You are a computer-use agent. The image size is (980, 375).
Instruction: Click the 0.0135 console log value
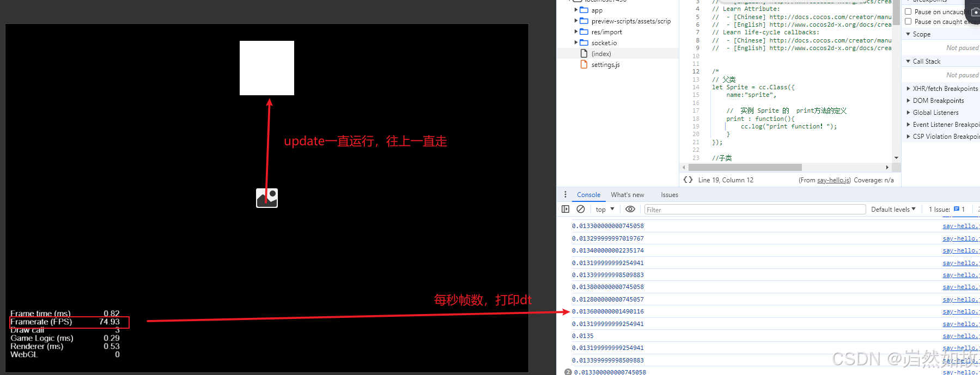click(x=582, y=336)
